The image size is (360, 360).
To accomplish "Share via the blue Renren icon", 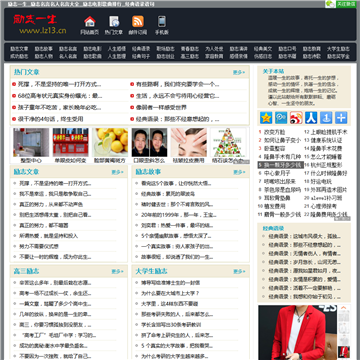I will (311, 118).
